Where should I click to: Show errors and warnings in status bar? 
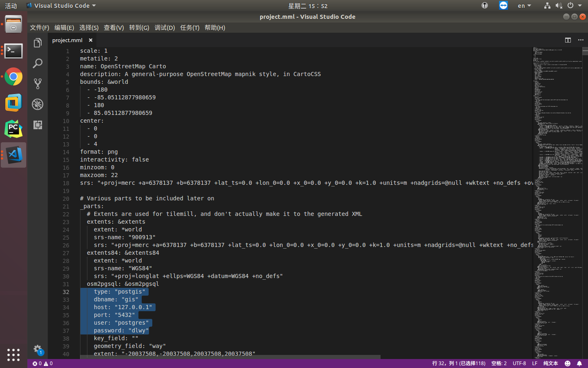[x=42, y=364]
